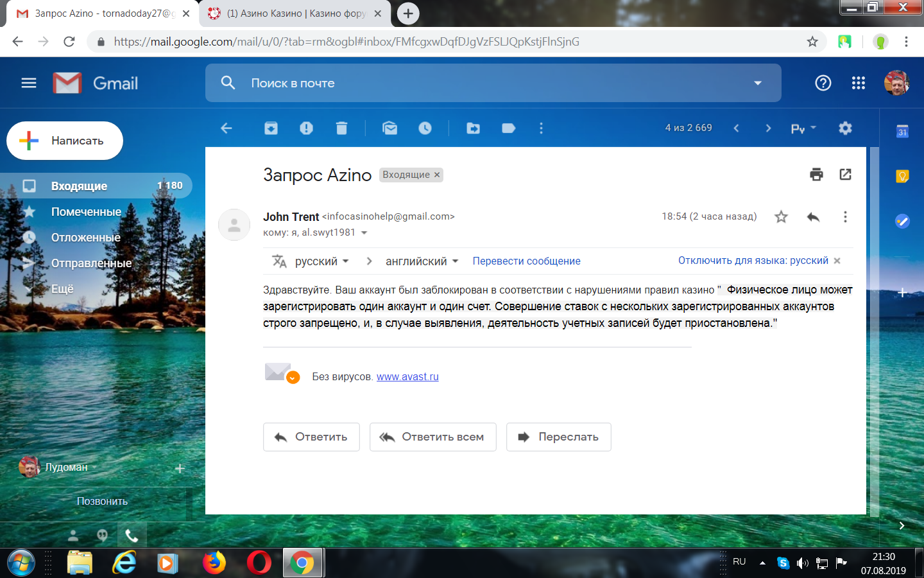Click the Позвонить link
This screenshot has height=578, width=924.
click(x=102, y=502)
